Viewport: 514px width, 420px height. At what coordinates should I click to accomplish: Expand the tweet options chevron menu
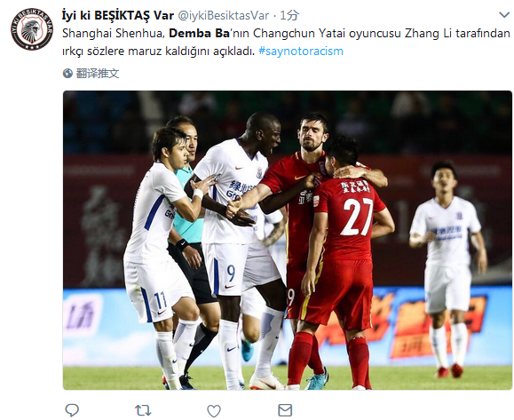[504, 15]
